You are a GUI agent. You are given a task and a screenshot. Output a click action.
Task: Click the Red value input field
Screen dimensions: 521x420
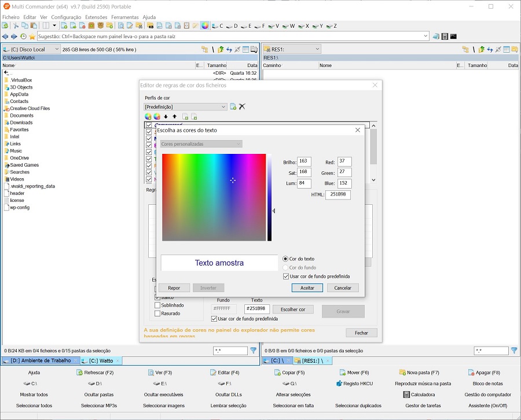[x=344, y=161]
